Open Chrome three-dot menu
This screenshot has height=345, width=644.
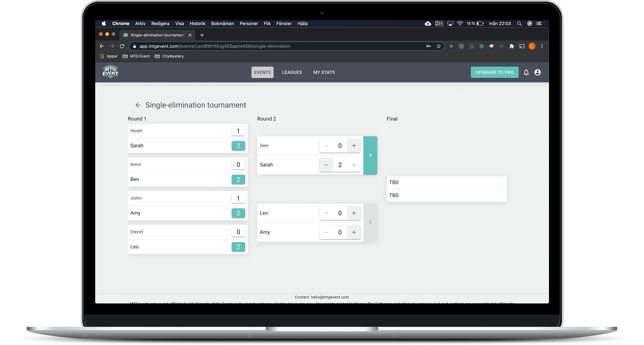[542, 46]
